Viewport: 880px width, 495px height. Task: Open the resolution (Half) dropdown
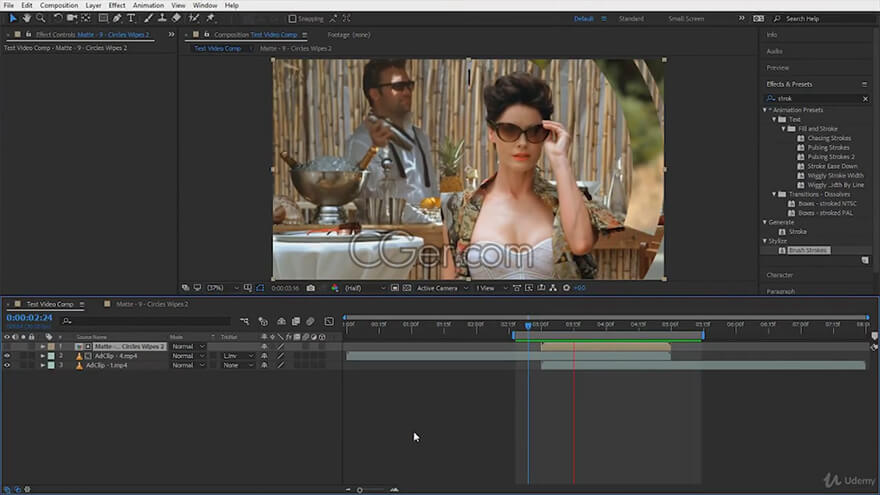(x=365, y=288)
